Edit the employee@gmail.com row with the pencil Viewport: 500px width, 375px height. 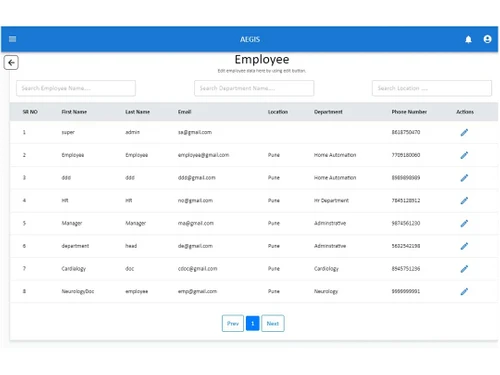(464, 155)
